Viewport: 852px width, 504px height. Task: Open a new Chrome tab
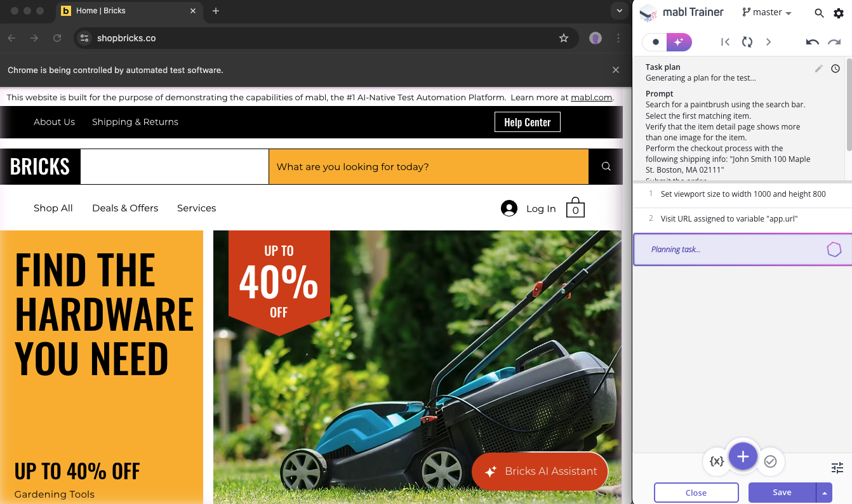[x=216, y=11]
